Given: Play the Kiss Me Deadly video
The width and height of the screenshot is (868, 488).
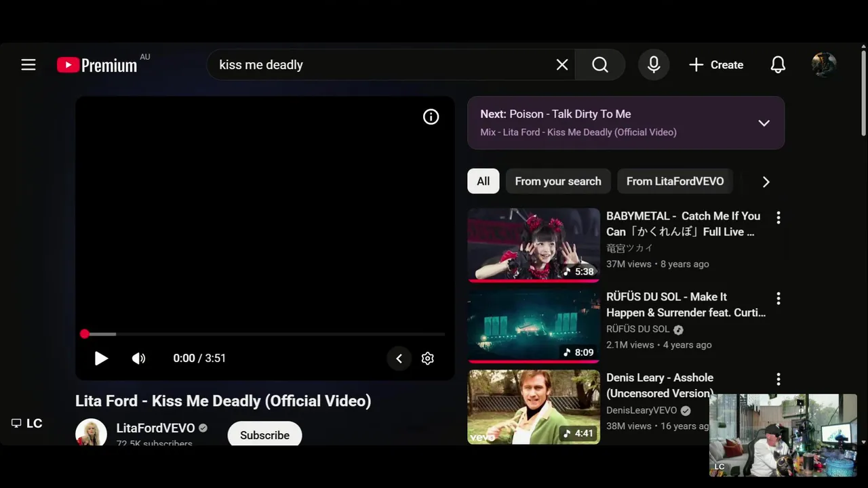Looking at the screenshot, I should 101,359.
